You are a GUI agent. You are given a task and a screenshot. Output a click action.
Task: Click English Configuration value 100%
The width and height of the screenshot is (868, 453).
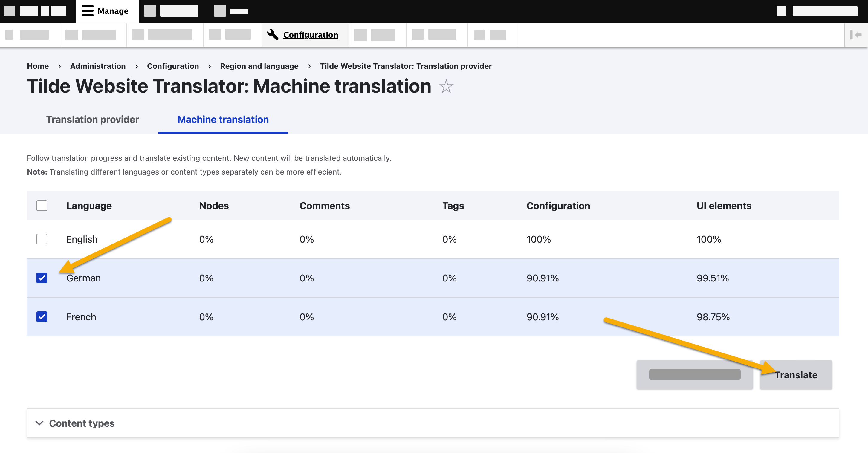(x=538, y=239)
